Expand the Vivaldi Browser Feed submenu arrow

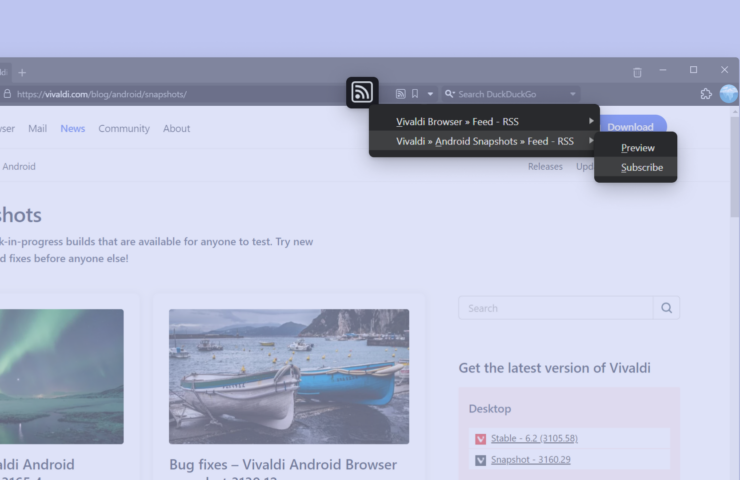click(591, 121)
